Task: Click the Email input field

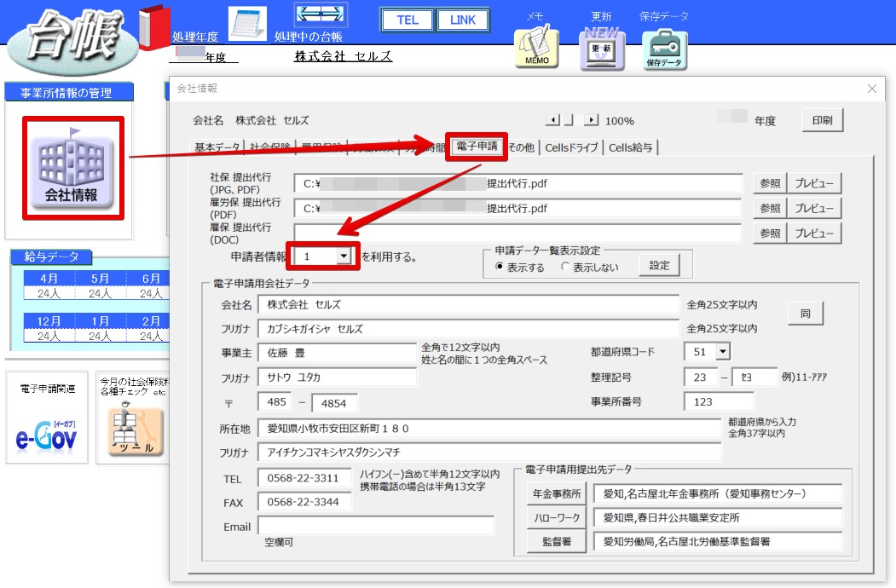Action: coord(376,527)
